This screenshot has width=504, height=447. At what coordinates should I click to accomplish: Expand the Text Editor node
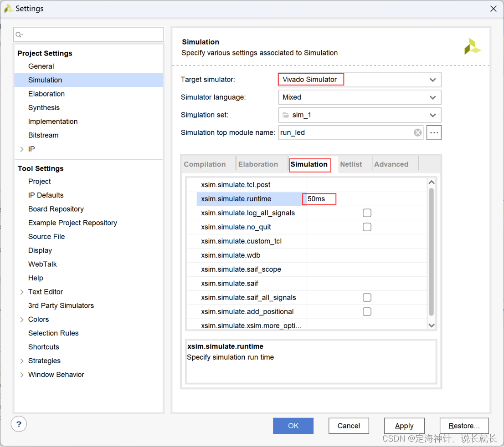[x=22, y=292]
